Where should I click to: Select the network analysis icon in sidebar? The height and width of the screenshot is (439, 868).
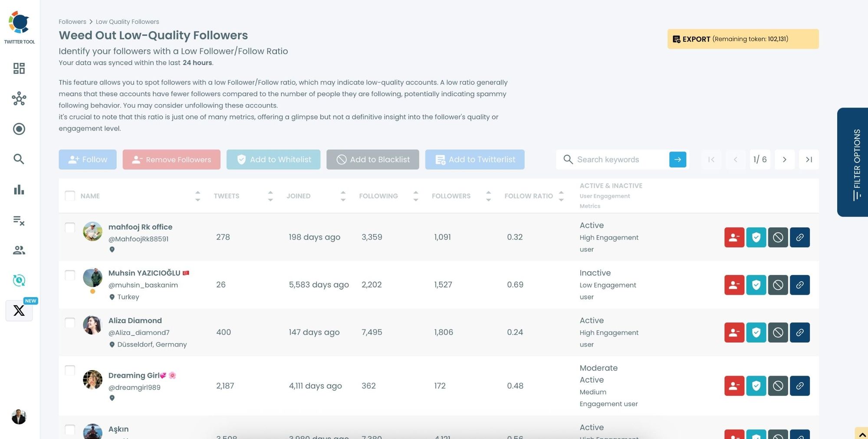[x=19, y=99]
